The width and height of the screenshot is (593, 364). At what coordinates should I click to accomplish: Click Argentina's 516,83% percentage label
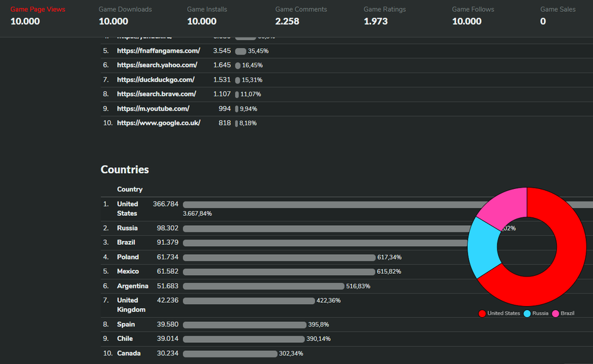pyautogui.click(x=358, y=286)
